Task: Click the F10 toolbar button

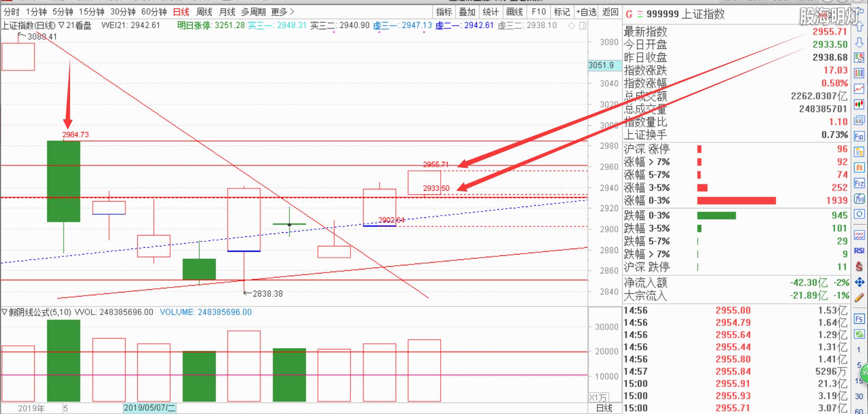Action: pos(539,12)
